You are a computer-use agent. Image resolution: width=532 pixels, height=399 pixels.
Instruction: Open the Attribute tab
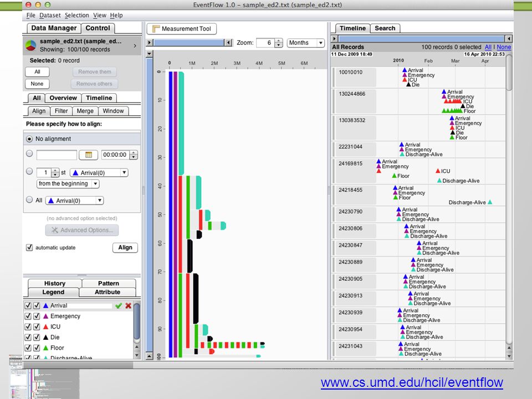107,292
